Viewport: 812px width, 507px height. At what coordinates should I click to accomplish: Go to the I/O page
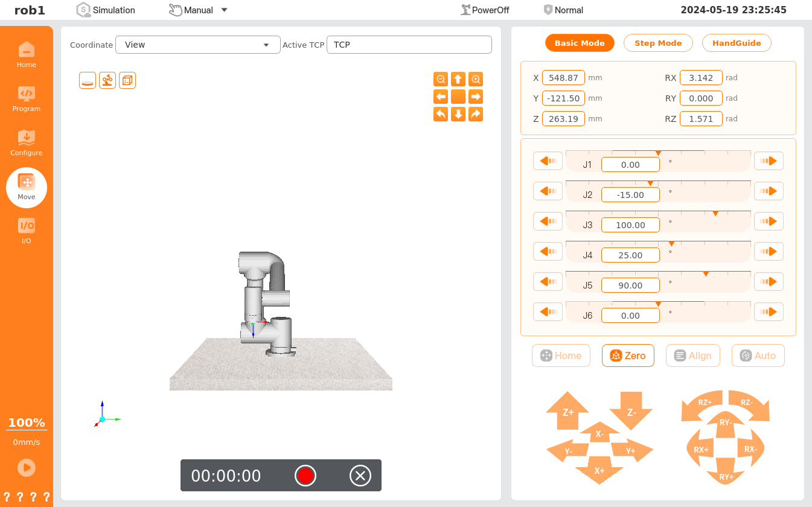pos(26,231)
